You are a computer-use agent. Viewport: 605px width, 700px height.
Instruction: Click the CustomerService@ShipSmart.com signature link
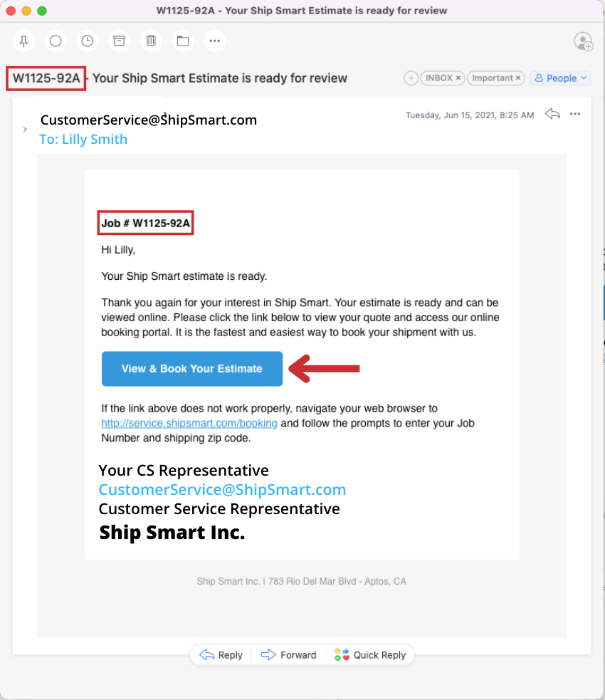pos(222,490)
